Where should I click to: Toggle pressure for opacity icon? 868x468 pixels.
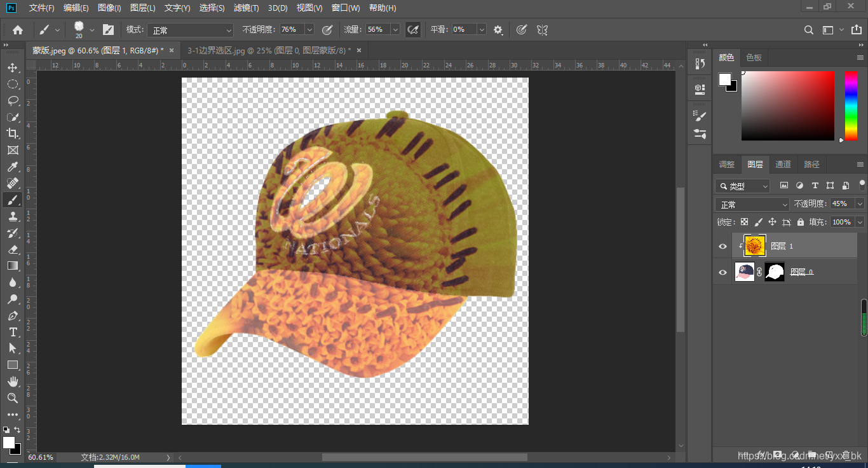click(x=327, y=30)
